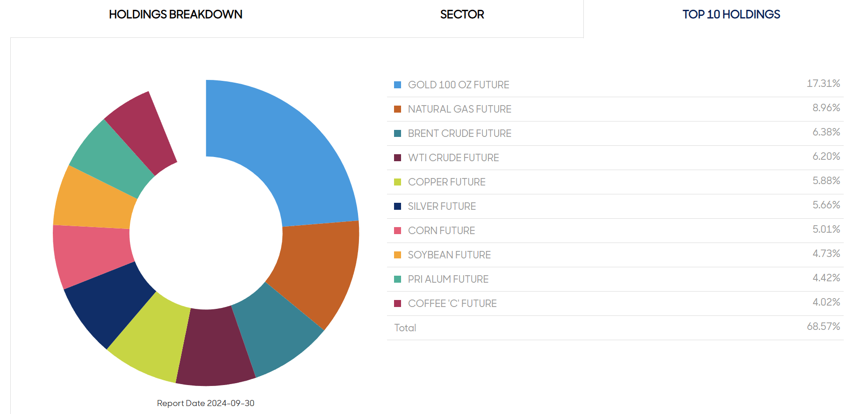The image size is (868, 414).
Task: Click the WTI CRUDE FUTURE maroon legend marker
Action: point(397,157)
